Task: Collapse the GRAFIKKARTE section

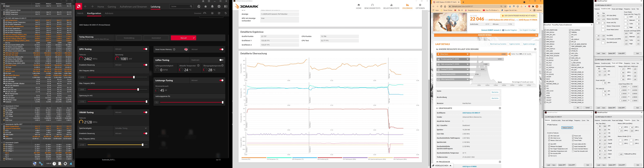Action: point(500,108)
